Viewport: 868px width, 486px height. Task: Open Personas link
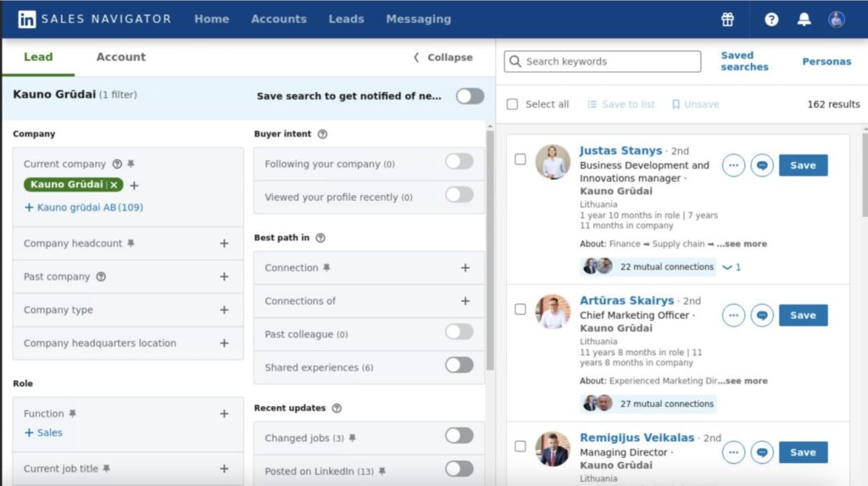826,62
